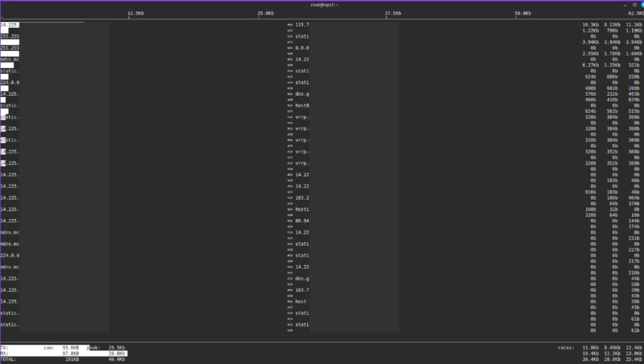Select the 115.7 destination host entry

click(302, 25)
